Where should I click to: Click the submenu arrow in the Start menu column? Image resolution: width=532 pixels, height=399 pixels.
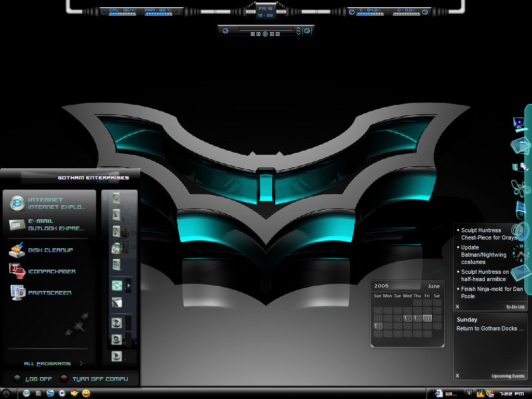point(127,285)
